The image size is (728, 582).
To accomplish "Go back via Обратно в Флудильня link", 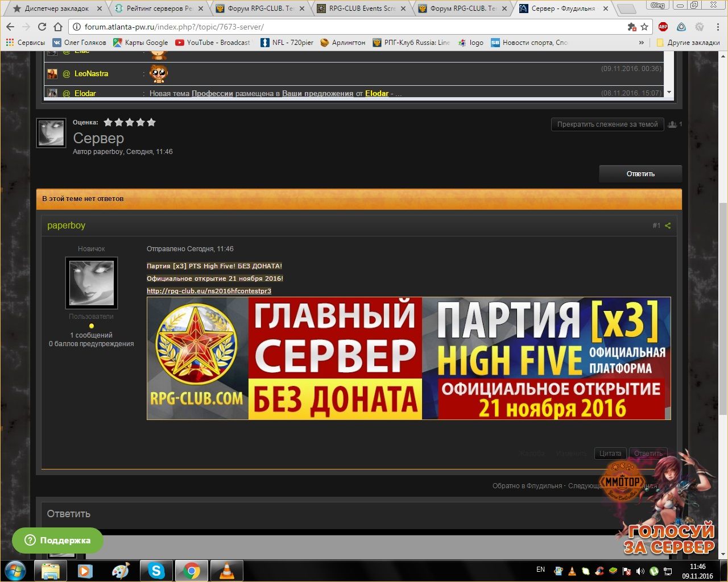I will (527, 486).
